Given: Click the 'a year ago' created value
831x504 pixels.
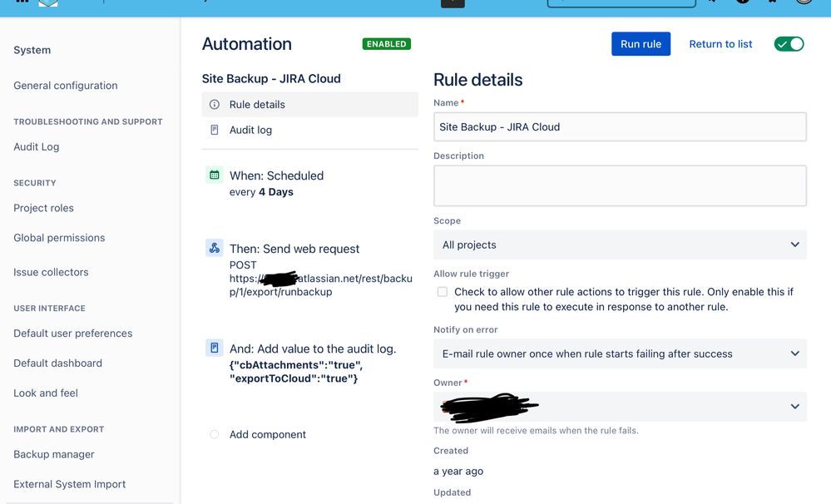Looking at the screenshot, I should [x=458, y=471].
